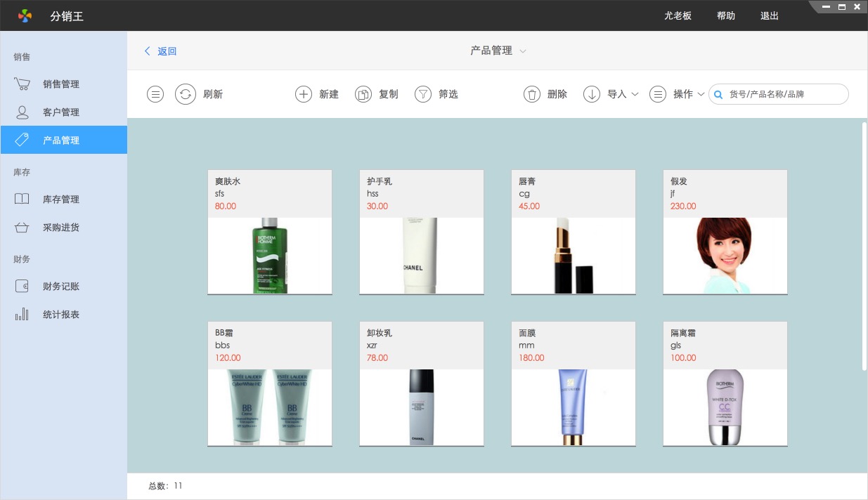
Task: Click the refresh (刷新) circular arrow icon
Action: [185, 94]
